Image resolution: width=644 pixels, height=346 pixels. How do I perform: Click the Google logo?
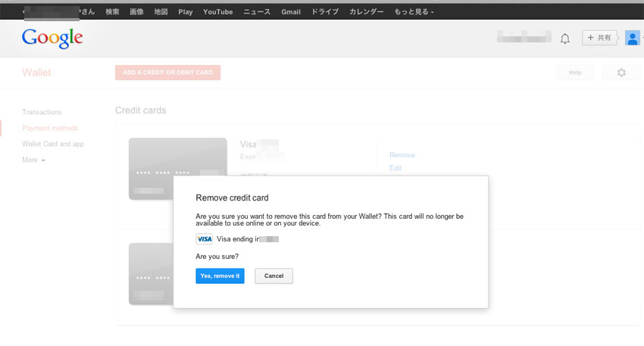(x=52, y=38)
